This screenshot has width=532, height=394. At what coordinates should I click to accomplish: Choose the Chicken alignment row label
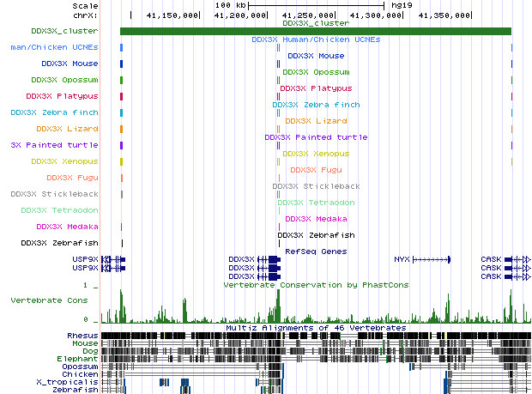click(x=80, y=373)
